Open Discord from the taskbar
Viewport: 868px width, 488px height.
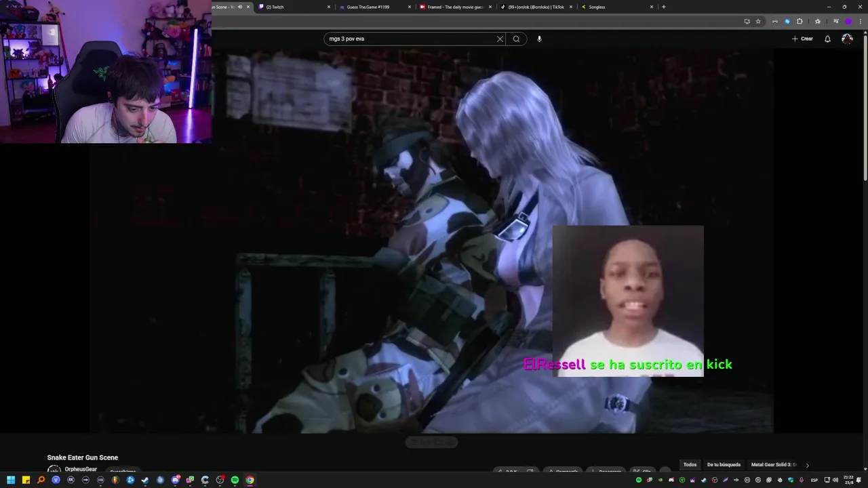click(175, 480)
